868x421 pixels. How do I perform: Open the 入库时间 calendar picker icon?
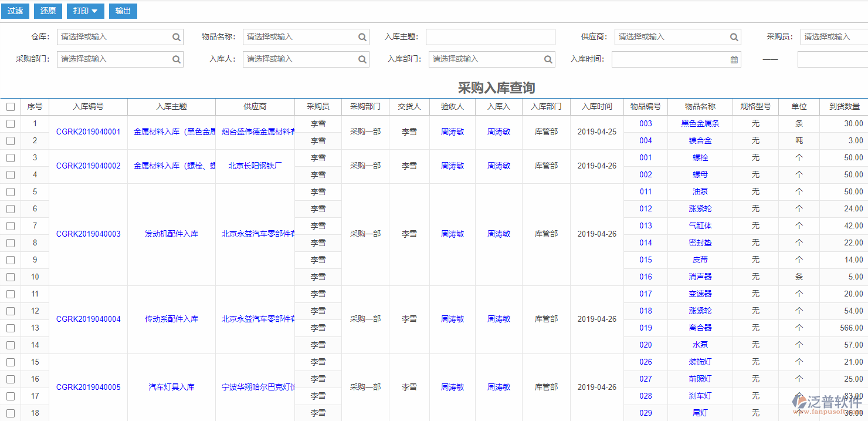pos(734,59)
